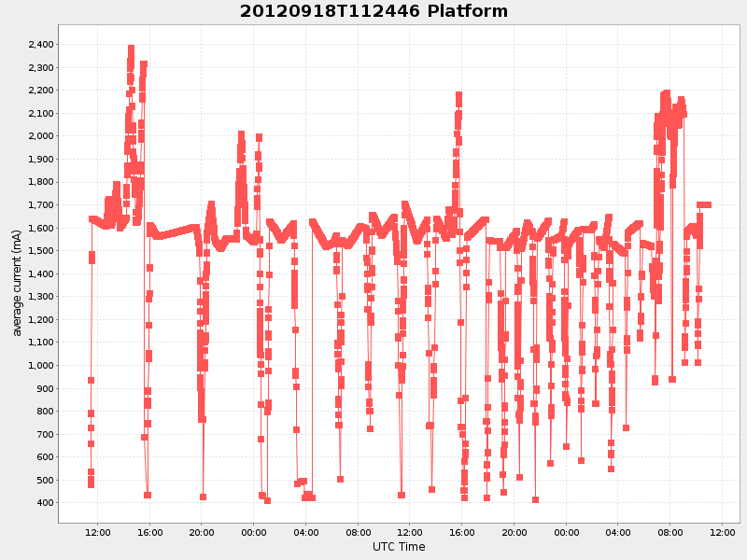Select the 2,200 mA spike near the right edge
Screen dimensions: 747x560
coord(665,91)
